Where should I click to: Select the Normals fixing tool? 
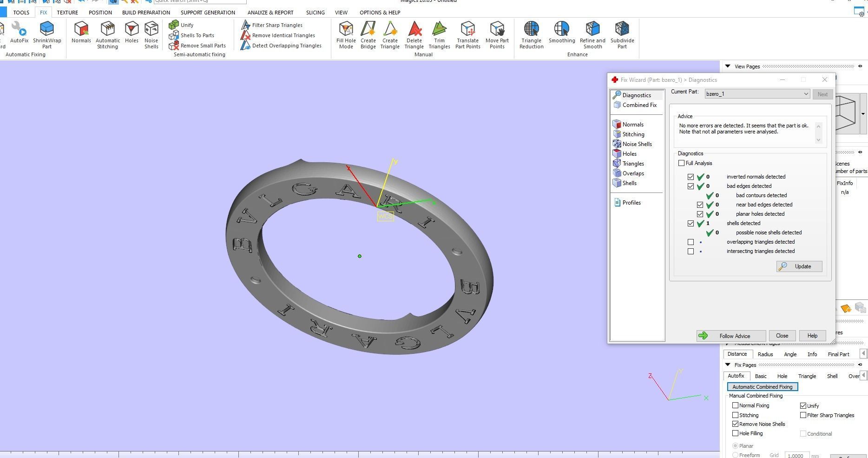click(81, 33)
